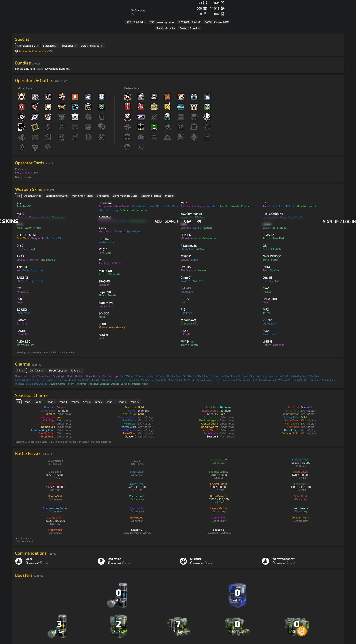
Task: Click the Jackal purple eye operator icon
Action: 35,117
